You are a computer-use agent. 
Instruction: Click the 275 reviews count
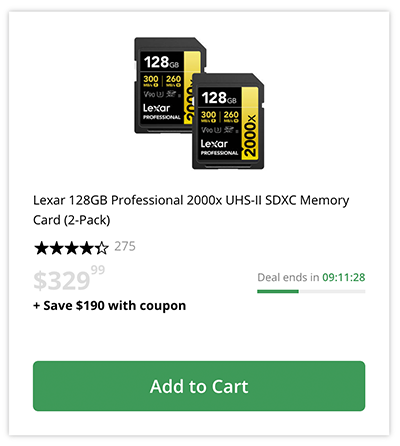125,246
